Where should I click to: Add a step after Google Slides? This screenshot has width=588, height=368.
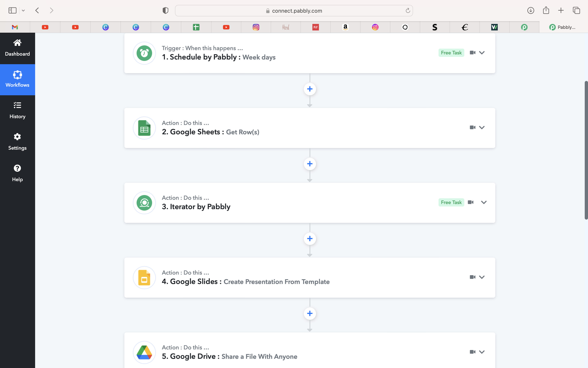tap(310, 313)
